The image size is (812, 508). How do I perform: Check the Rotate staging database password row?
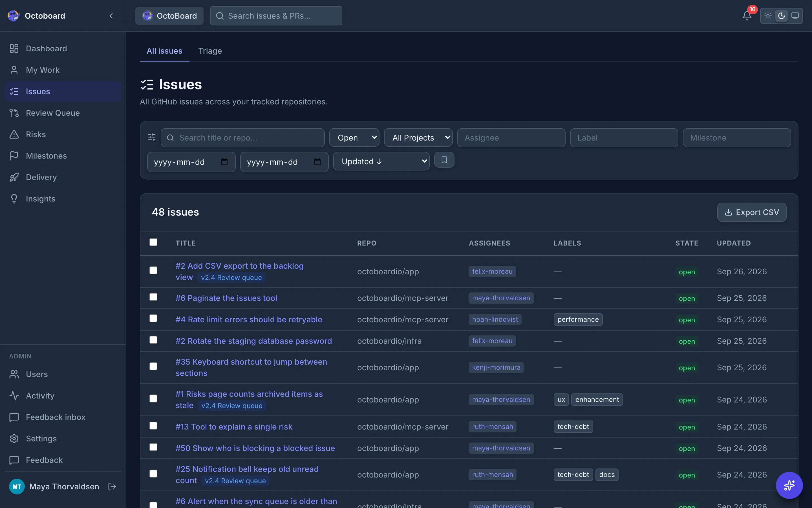(153, 340)
